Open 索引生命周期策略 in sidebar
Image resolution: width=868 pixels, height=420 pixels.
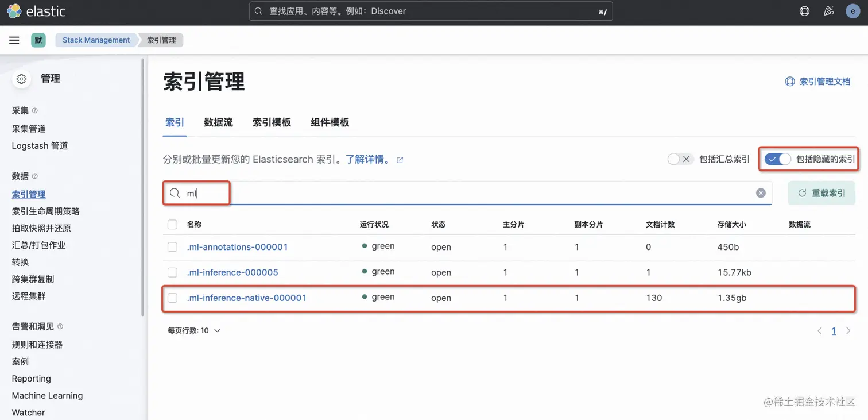46,211
